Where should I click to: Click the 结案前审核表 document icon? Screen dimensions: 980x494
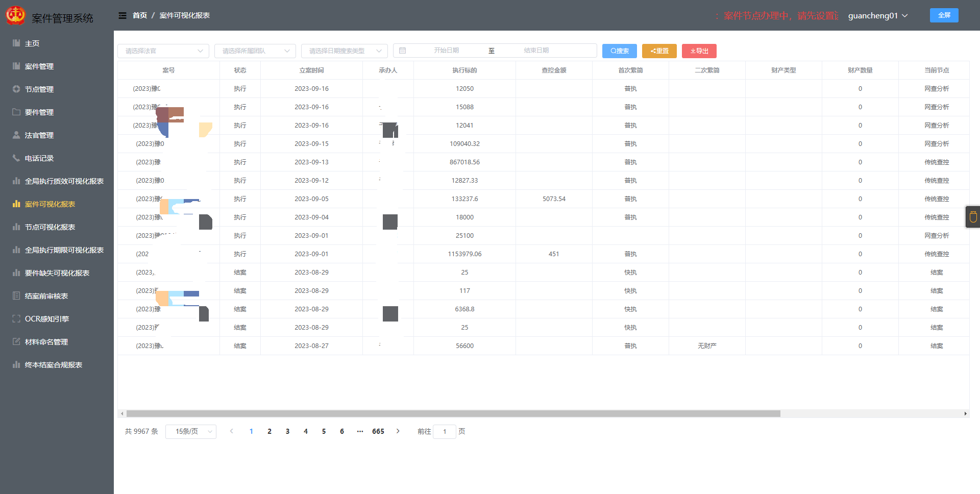coord(16,296)
